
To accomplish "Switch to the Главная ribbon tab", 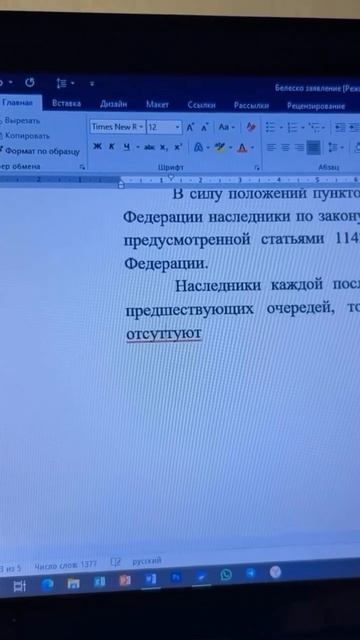I will coord(17,103).
